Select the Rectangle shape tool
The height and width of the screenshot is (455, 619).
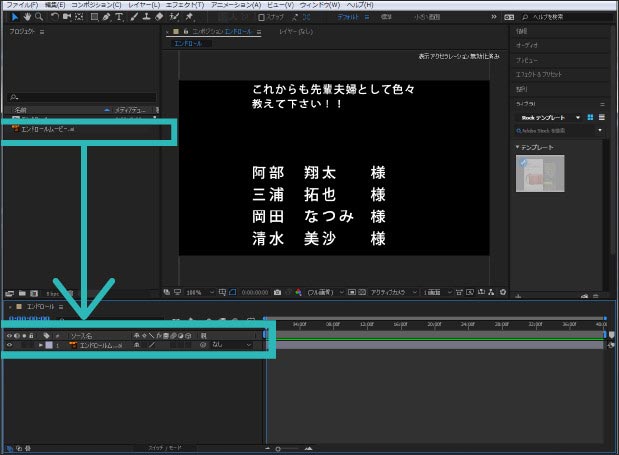(x=94, y=17)
